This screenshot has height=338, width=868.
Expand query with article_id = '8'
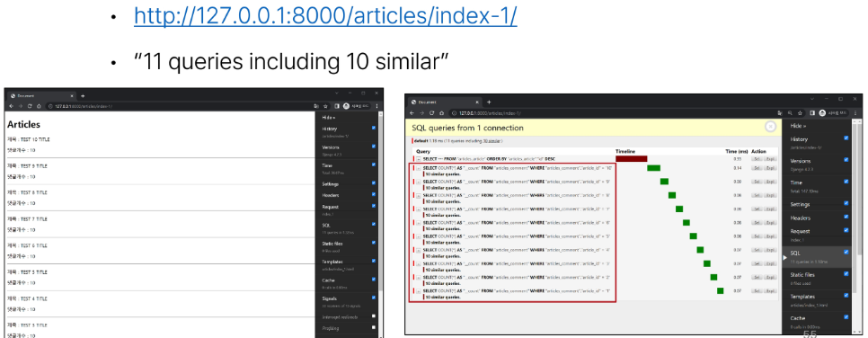coord(419,195)
